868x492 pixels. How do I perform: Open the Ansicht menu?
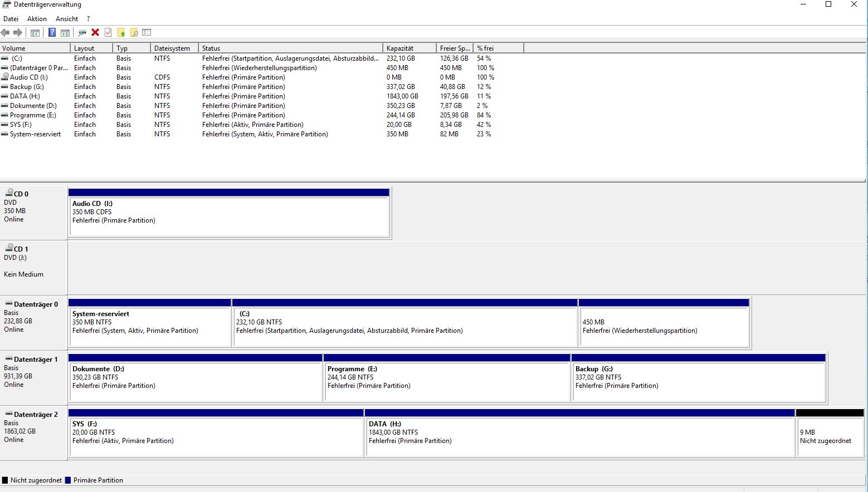click(x=67, y=19)
